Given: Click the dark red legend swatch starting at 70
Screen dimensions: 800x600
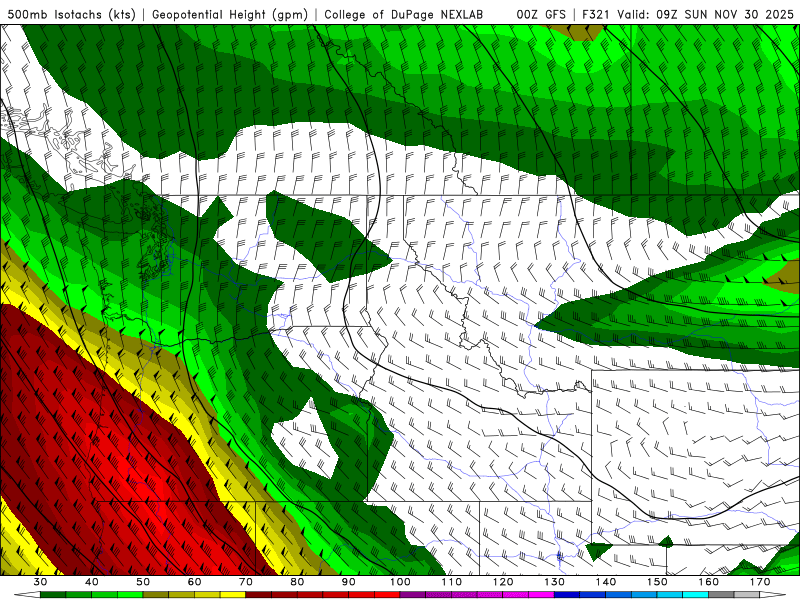Looking at the screenshot, I should [x=259, y=594].
